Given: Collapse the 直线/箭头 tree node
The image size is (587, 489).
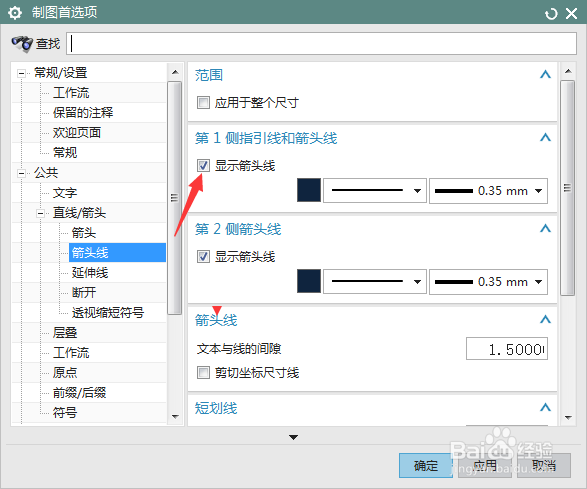Looking at the screenshot, I should (40, 213).
